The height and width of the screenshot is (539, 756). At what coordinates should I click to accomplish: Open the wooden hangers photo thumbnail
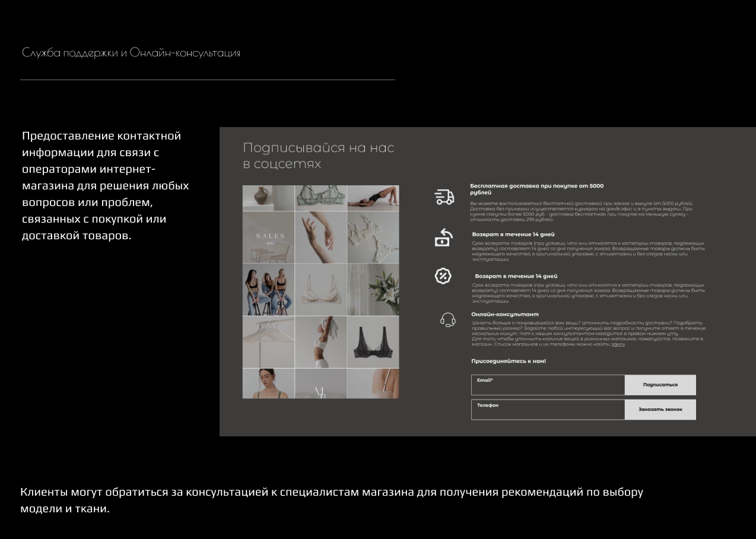(x=268, y=342)
